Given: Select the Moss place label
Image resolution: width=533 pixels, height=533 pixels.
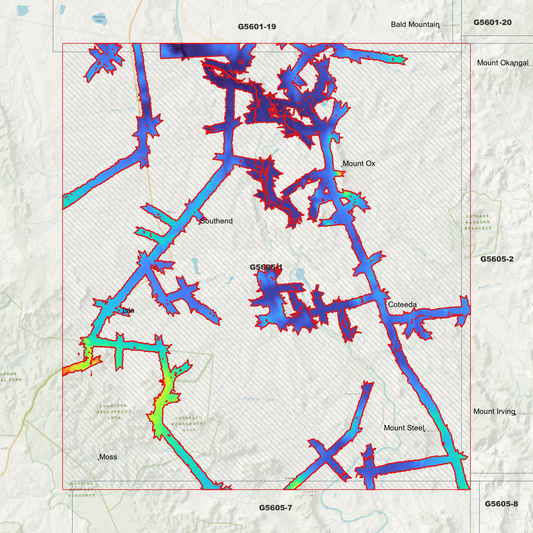Looking at the screenshot, I should (108, 457).
